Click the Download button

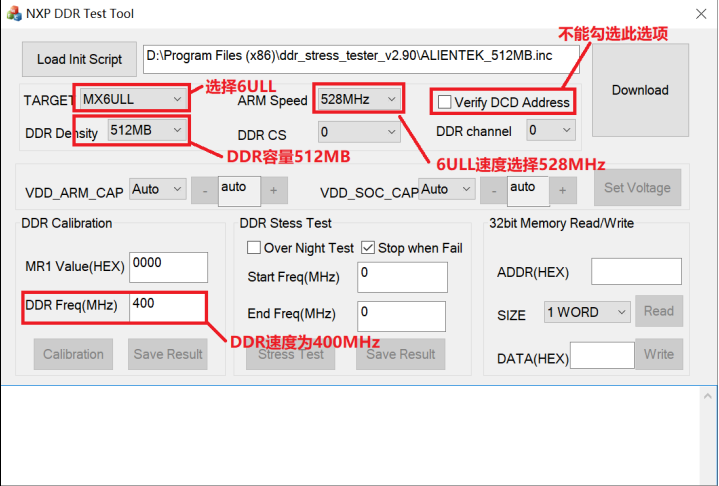(x=640, y=90)
